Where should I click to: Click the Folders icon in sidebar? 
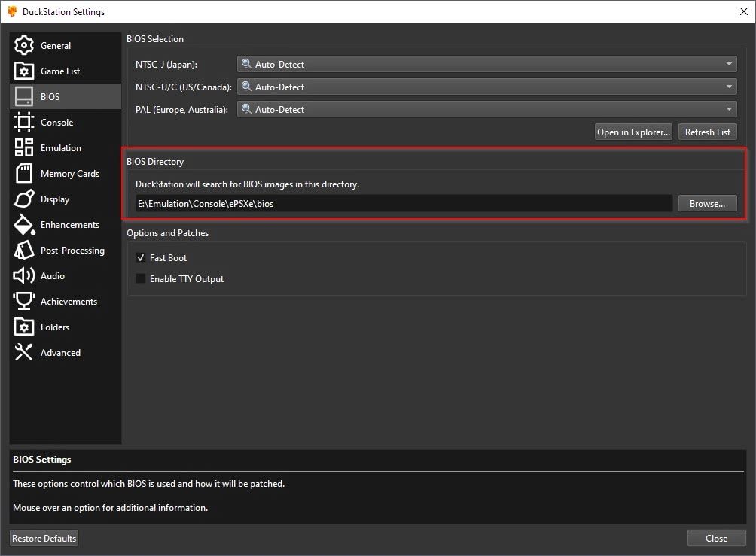(23, 327)
